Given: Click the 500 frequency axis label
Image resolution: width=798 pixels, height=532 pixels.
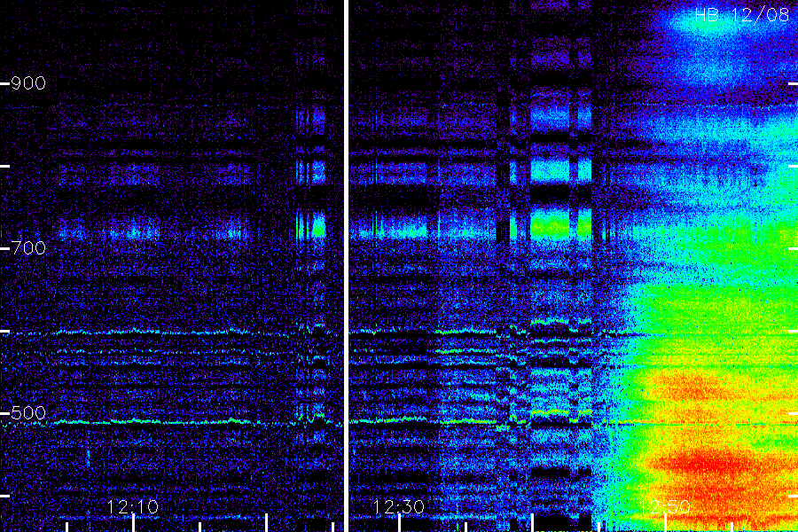Looking at the screenshot, I should click(x=28, y=413).
